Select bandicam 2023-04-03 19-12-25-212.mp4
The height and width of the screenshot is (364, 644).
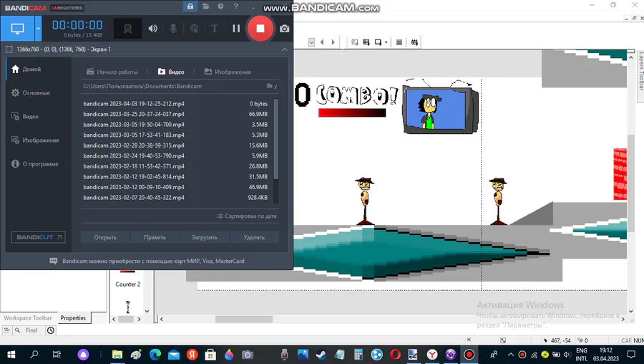tap(175, 104)
